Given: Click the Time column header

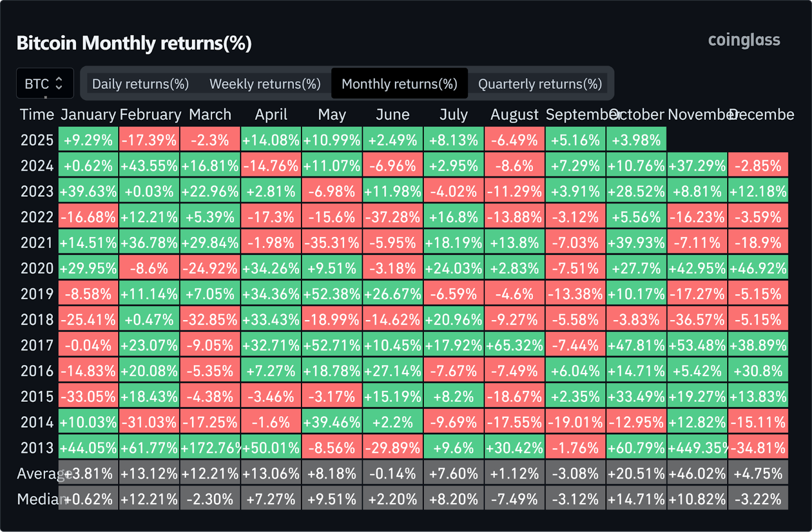Looking at the screenshot, I should point(37,115).
